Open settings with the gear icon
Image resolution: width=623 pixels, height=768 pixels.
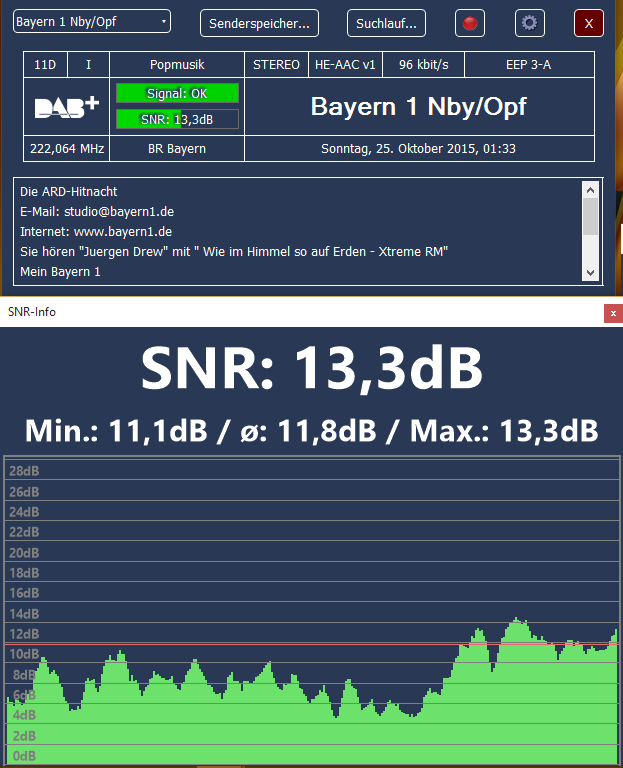[x=529, y=23]
